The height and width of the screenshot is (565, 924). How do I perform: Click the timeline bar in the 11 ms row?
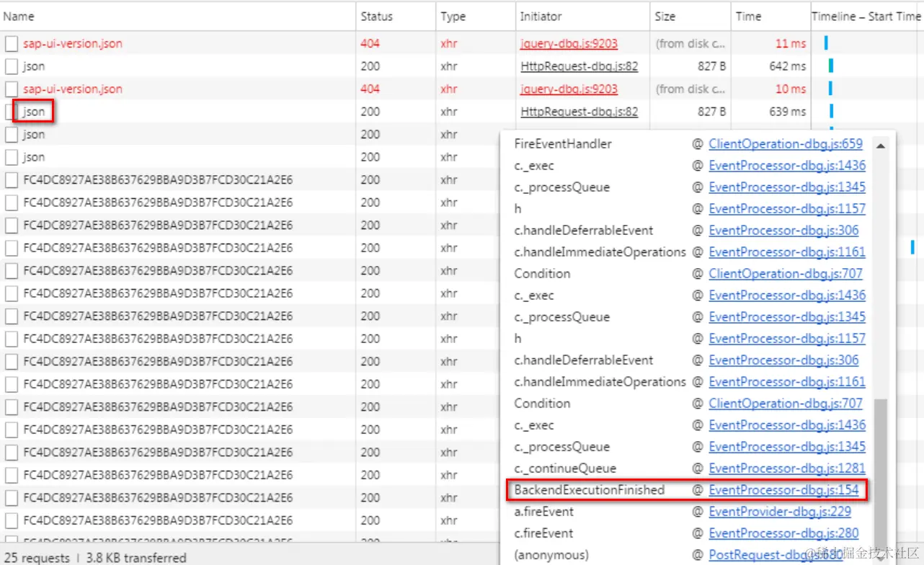(826, 43)
